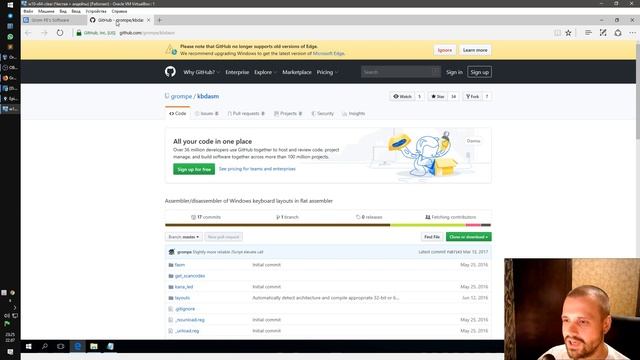Open WhatsApp icon in host sidebar
Image resolution: width=640 pixels, height=360 pixels.
click(x=10, y=37)
